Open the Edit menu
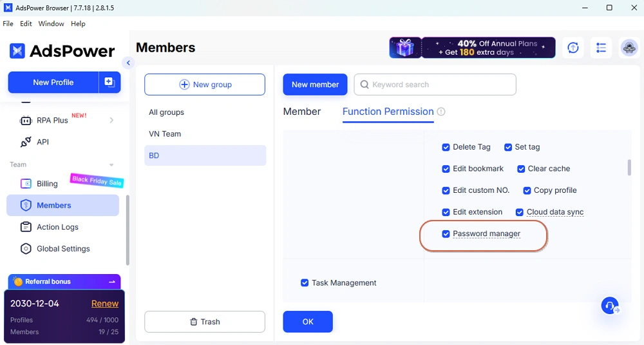Image resolution: width=644 pixels, height=345 pixels. click(x=26, y=23)
